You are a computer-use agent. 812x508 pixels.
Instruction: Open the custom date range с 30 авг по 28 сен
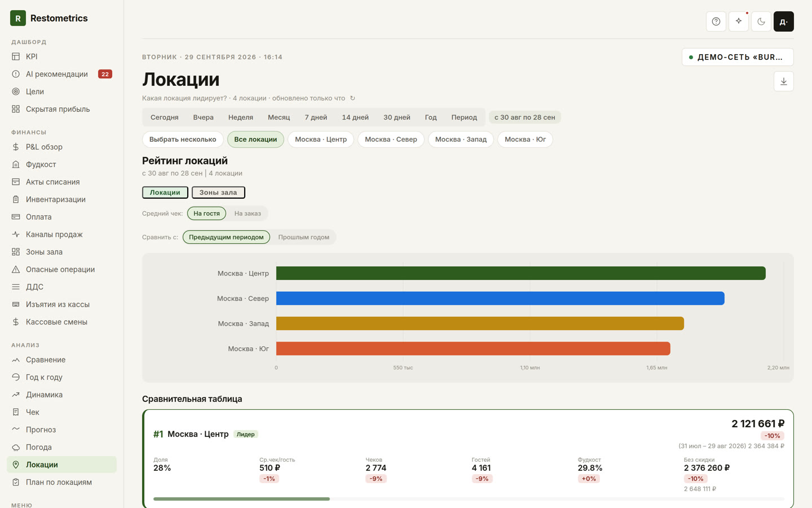[524, 117]
